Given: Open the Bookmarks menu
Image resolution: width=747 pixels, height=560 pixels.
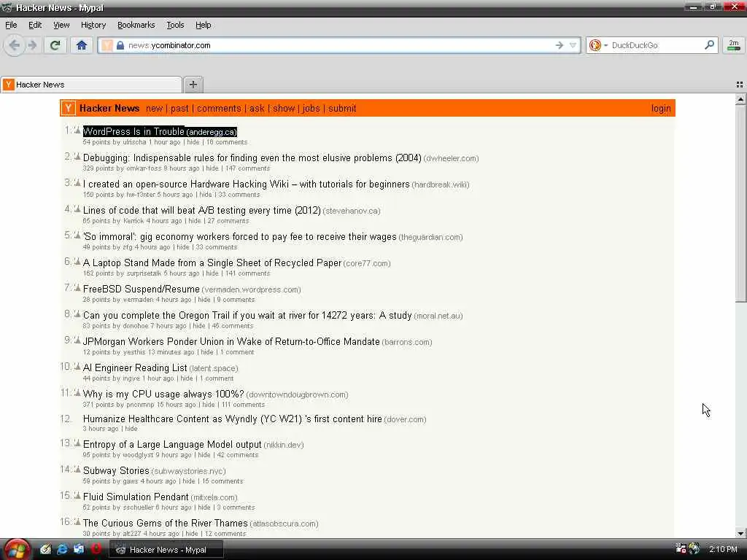Looking at the screenshot, I should coord(136,25).
